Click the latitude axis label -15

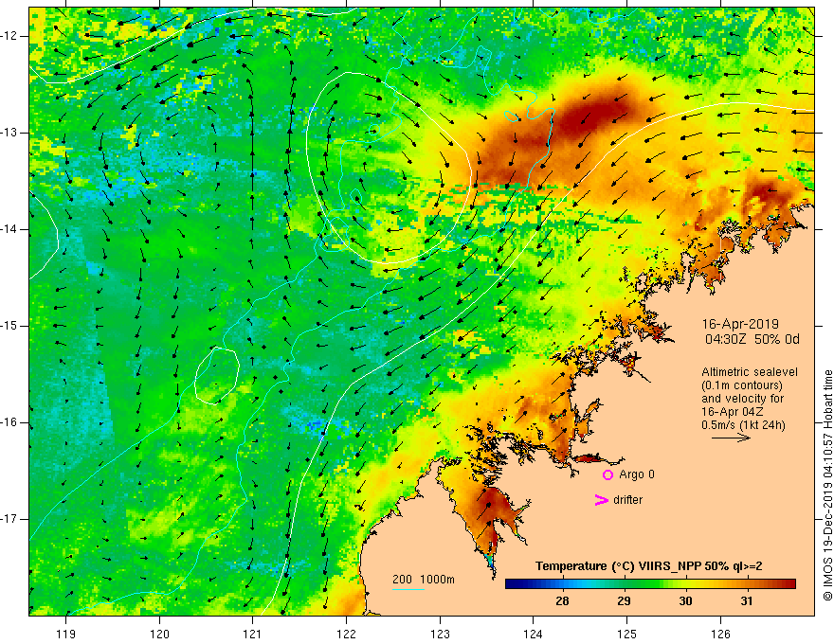[9, 326]
